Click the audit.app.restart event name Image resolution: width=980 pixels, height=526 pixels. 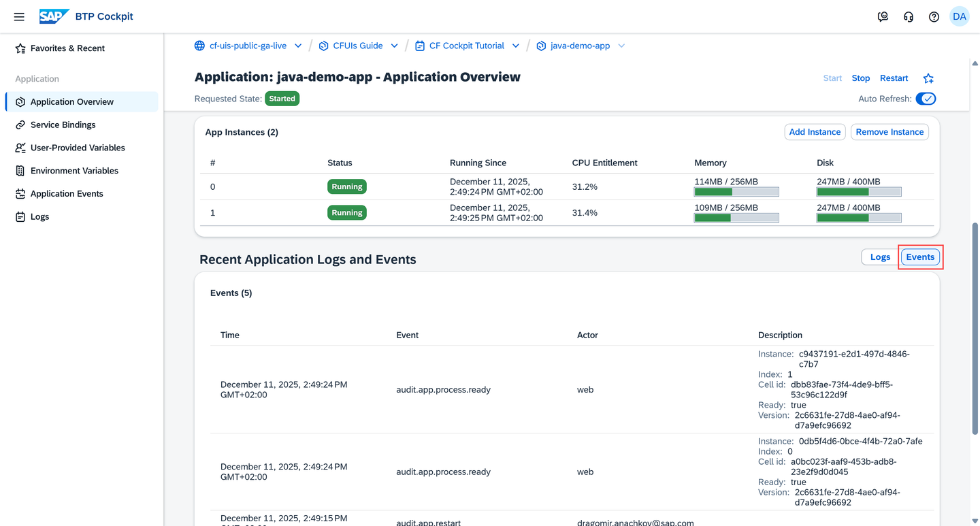[429, 523]
